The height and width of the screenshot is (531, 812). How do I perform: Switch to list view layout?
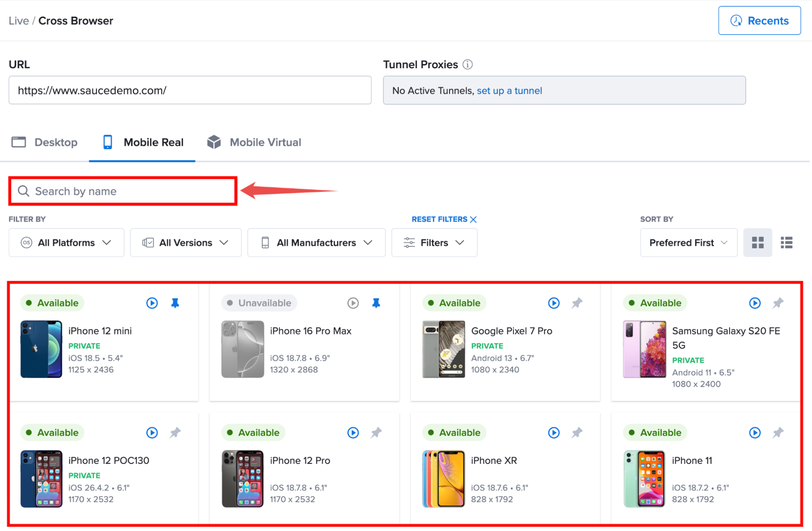pyautogui.click(x=786, y=243)
